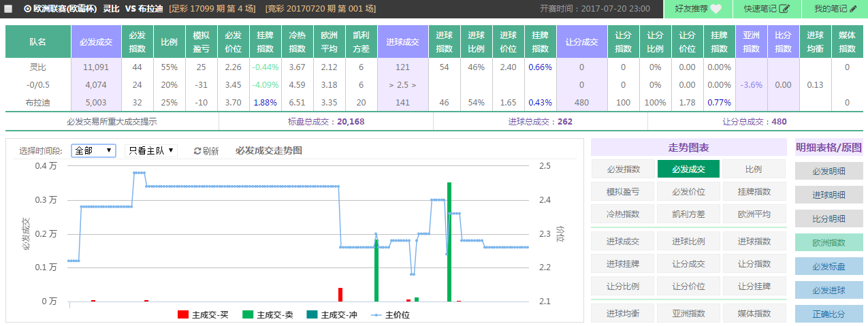Image resolution: width=868 pixels, height=326 pixels.
Task: Switch chart to 必发指数
Action: (623, 169)
